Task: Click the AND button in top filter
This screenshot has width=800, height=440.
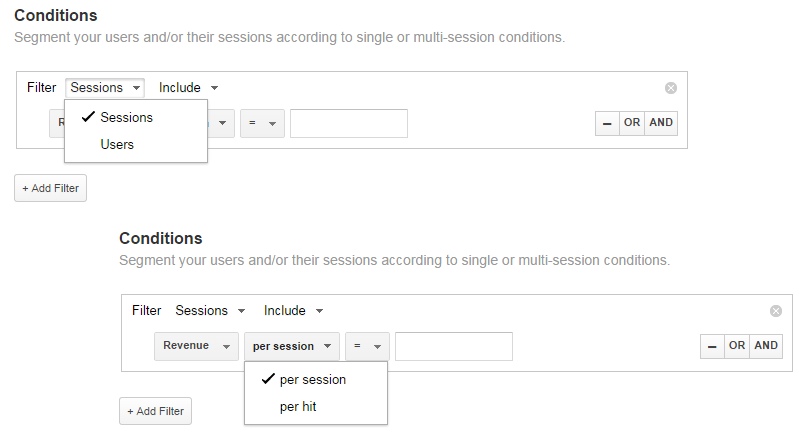Action: (x=661, y=123)
